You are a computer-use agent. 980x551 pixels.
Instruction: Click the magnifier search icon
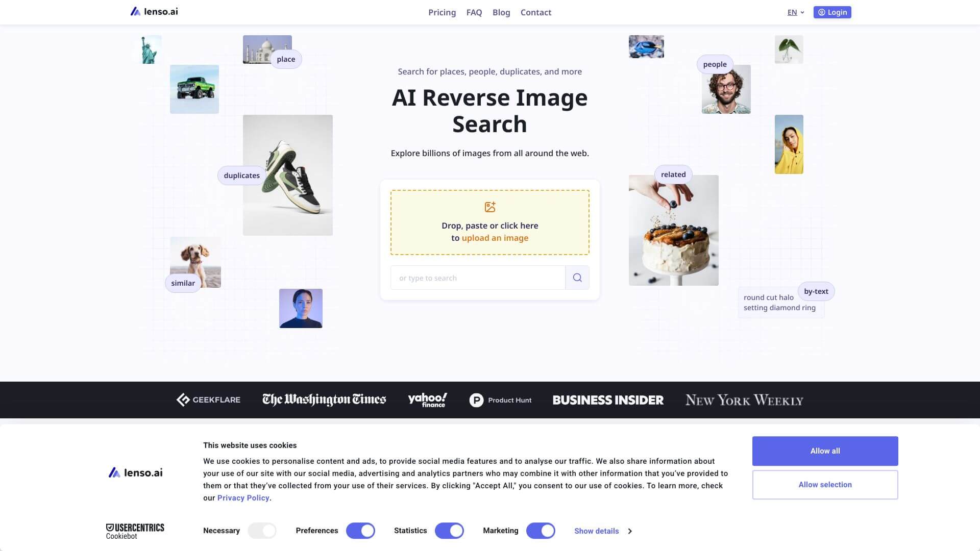[x=577, y=277]
